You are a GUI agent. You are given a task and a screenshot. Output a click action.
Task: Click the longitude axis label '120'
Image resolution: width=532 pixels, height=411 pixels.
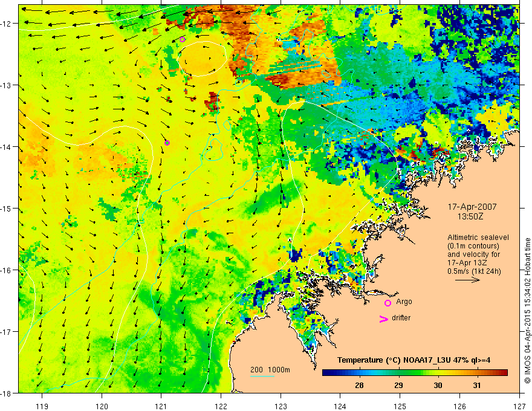102,406
